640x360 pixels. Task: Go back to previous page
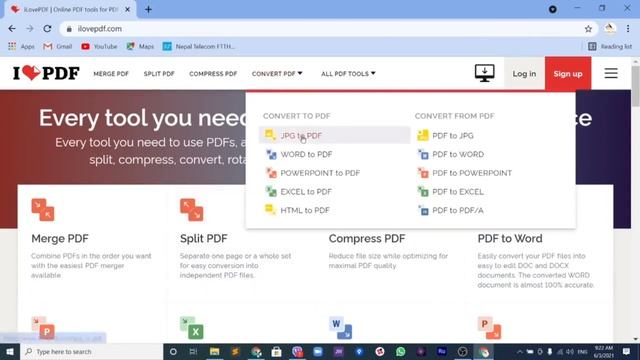[x=12, y=29]
